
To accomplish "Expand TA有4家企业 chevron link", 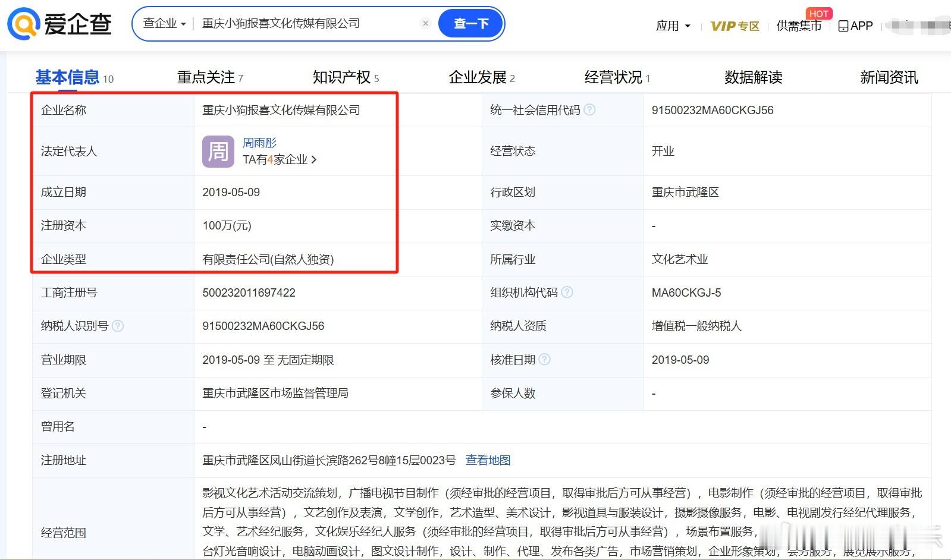I will (x=280, y=159).
